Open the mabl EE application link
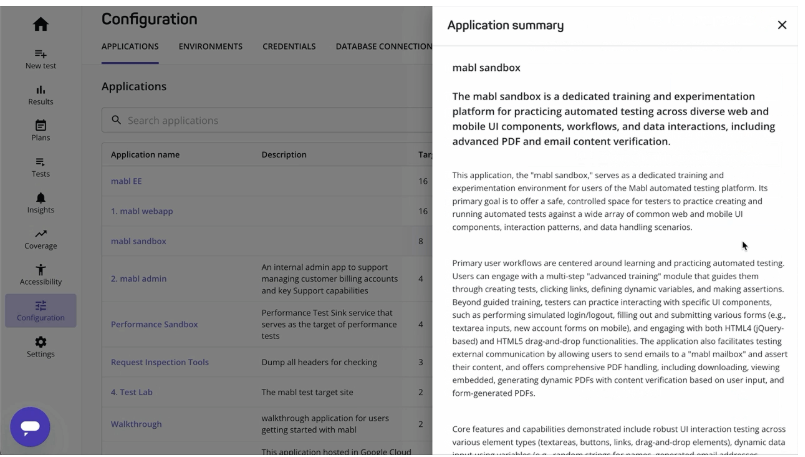The image size is (805, 457). pos(126,181)
